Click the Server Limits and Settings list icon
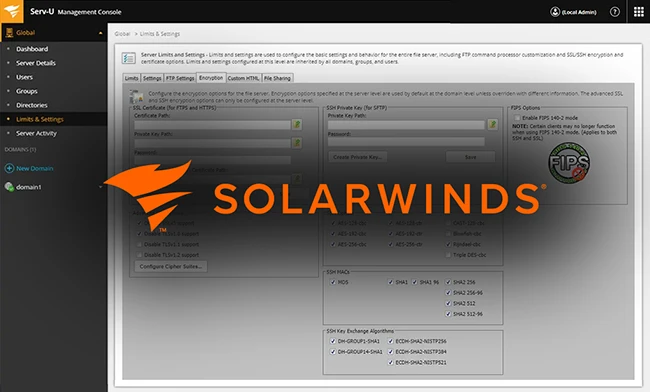 [x=129, y=58]
